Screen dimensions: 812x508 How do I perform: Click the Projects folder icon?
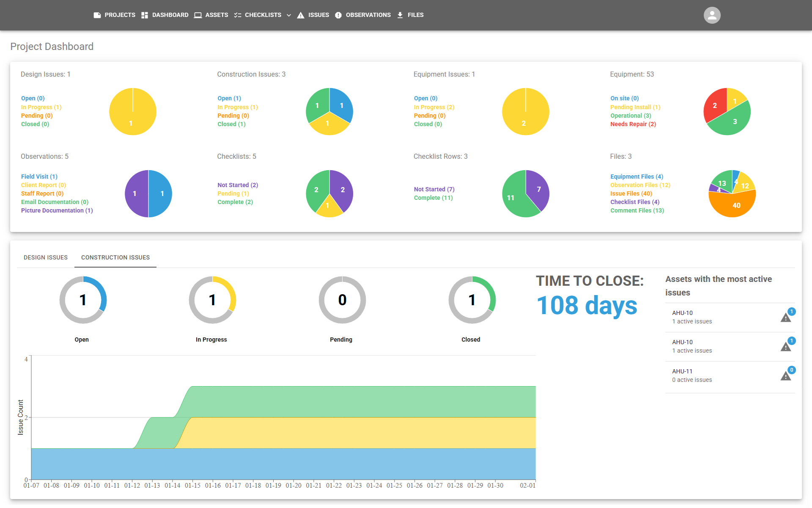97,15
